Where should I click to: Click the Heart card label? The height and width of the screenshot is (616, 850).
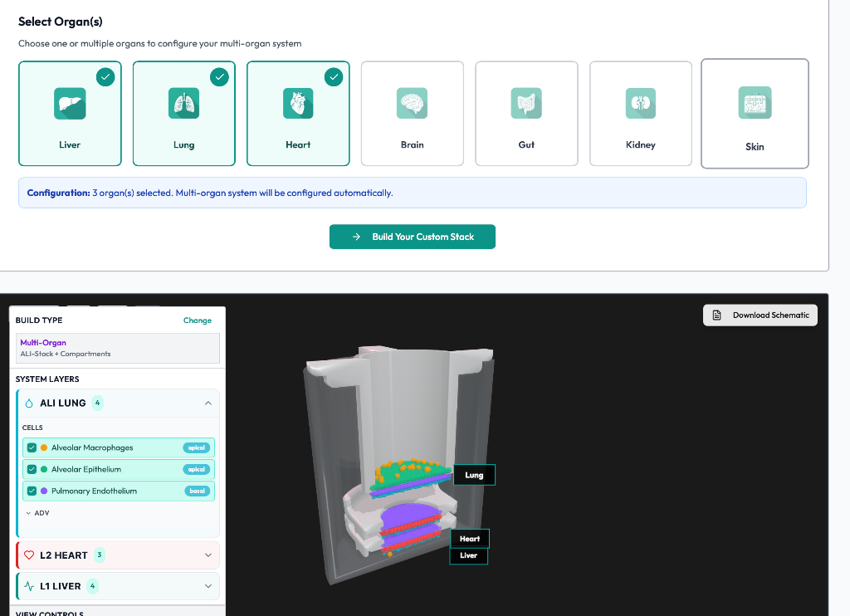[x=298, y=144]
